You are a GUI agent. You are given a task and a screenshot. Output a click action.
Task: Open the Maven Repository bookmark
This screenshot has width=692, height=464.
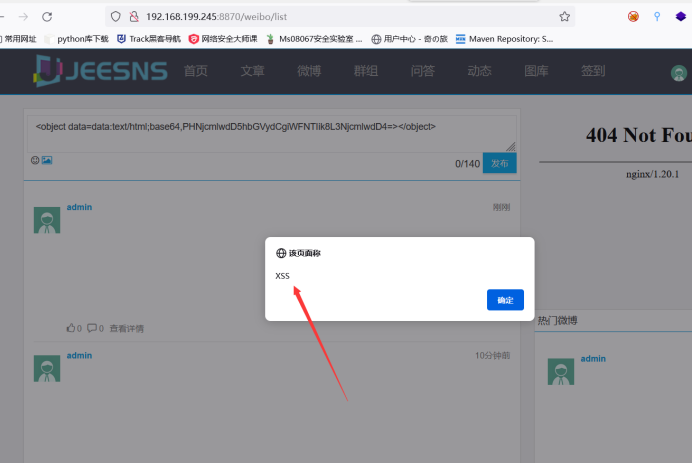tap(504, 39)
